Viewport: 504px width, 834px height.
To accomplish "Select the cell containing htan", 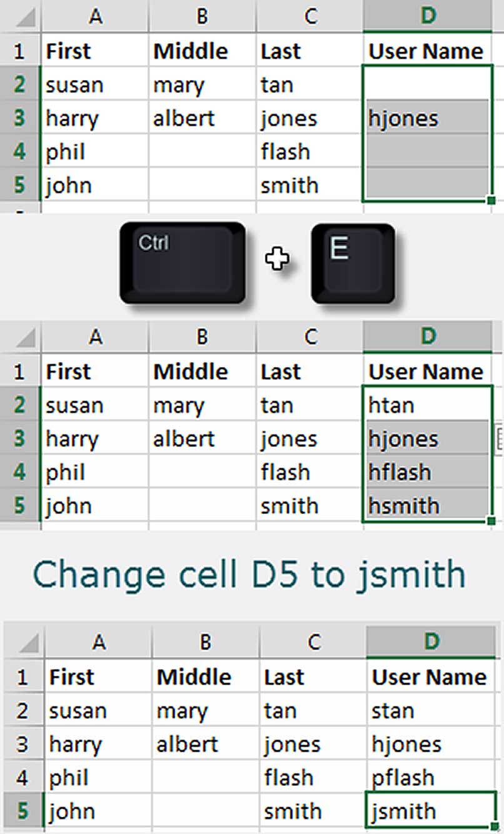I will [426, 405].
